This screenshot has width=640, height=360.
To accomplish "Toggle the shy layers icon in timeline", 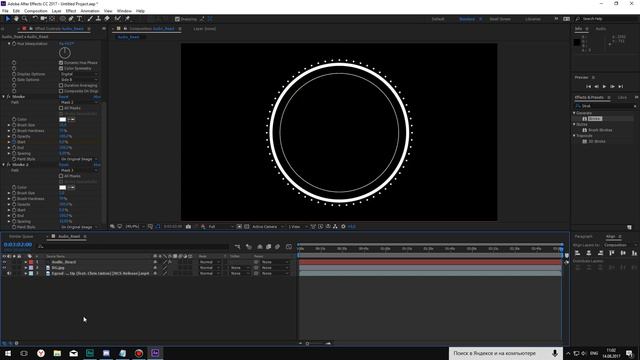I will pos(260,247).
